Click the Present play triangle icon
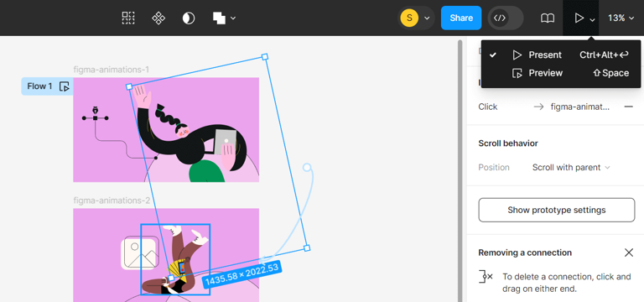The width and height of the screenshot is (644, 302). pyautogui.click(x=579, y=18)
